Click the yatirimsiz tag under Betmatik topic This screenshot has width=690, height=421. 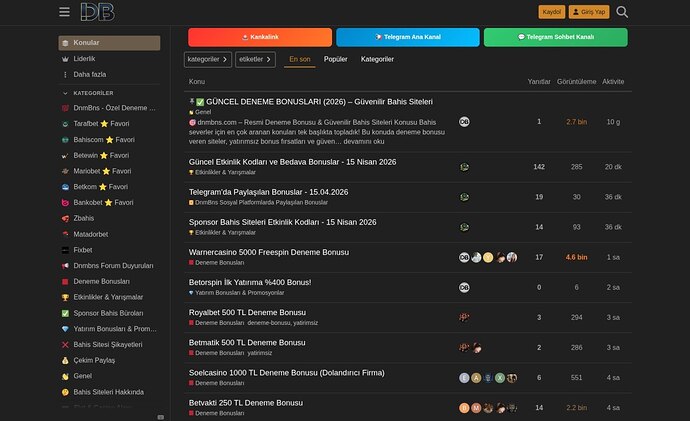point(260,353)
